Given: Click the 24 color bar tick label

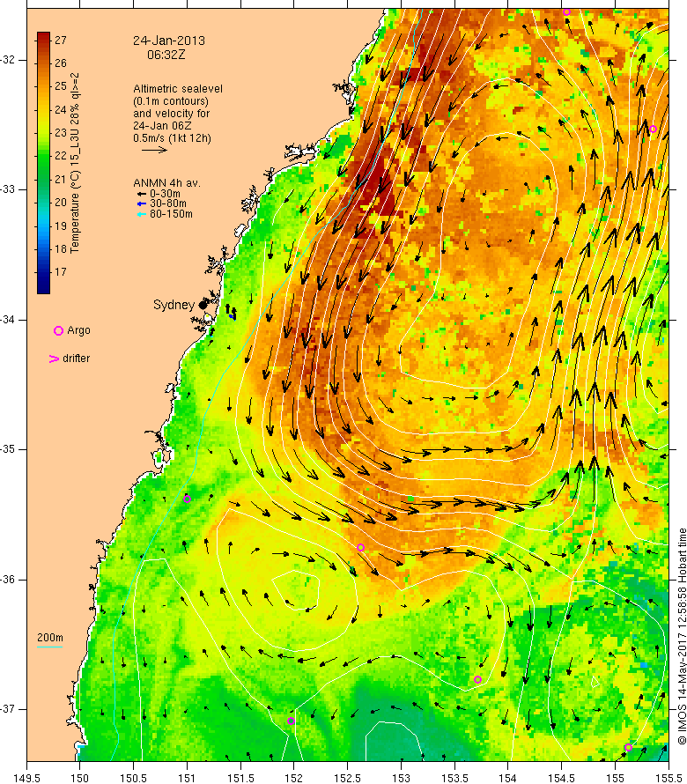Looking at the screenshot, I should point(61,109).
